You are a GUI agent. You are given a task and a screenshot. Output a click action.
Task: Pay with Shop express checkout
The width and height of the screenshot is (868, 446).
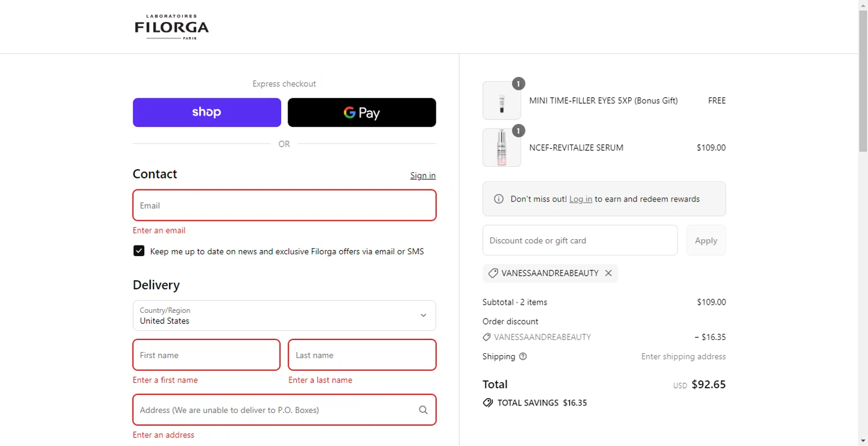(207, 112)
